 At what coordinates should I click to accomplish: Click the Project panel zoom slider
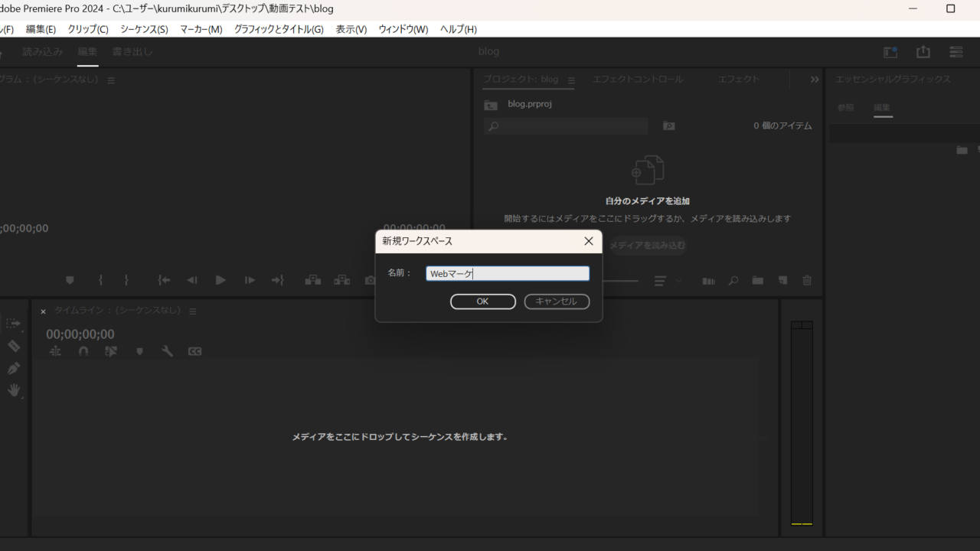[620, 281]
